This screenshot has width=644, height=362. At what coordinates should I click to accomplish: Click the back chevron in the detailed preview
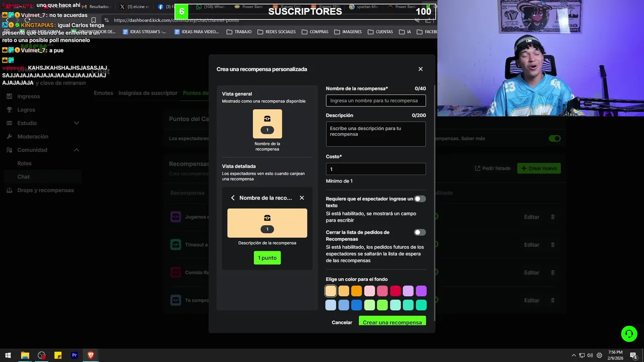click(232, 198)
